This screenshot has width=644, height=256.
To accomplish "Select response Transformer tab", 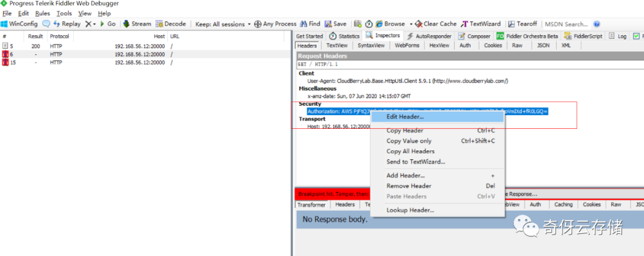I will pos(311,205).
